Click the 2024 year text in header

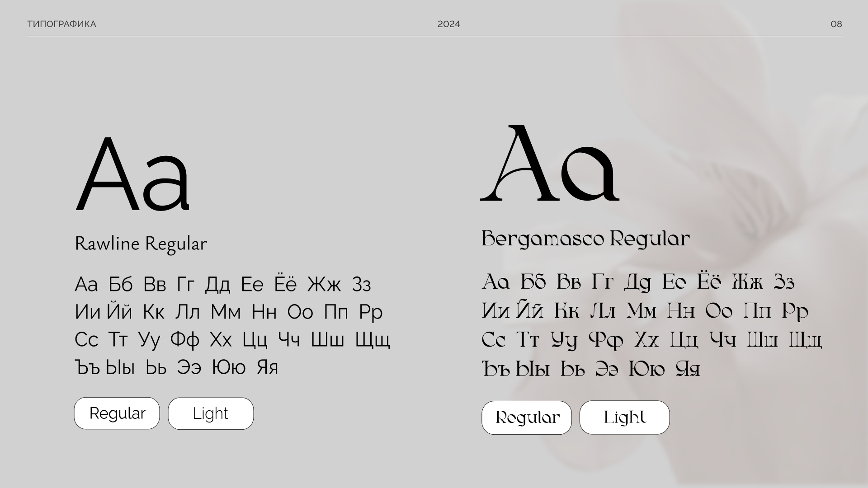click(448, 24)
